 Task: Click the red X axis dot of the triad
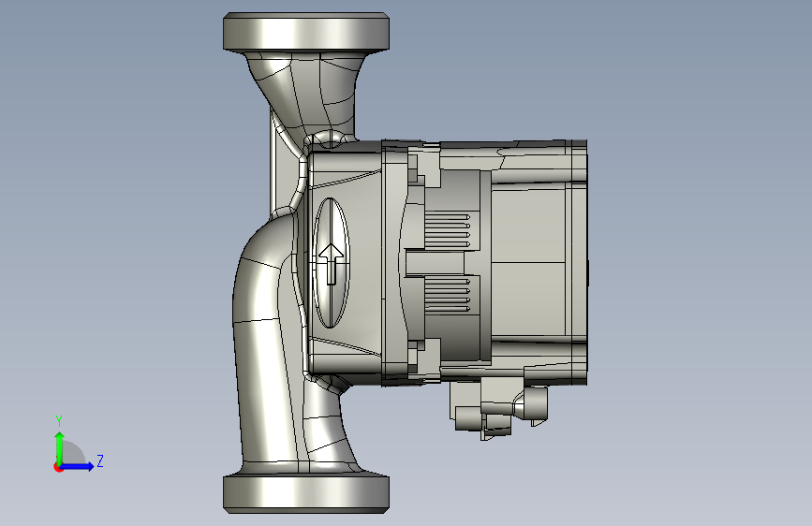pos(58,467)
